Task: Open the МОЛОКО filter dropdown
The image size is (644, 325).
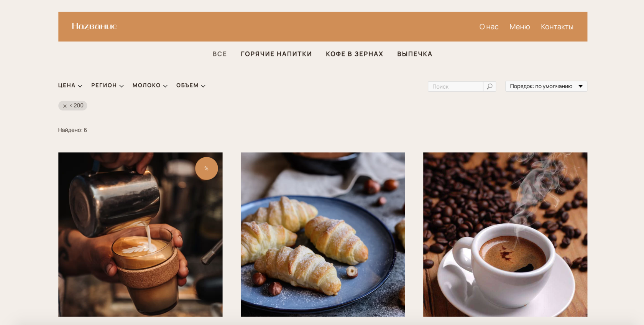Action: point(150,86)
